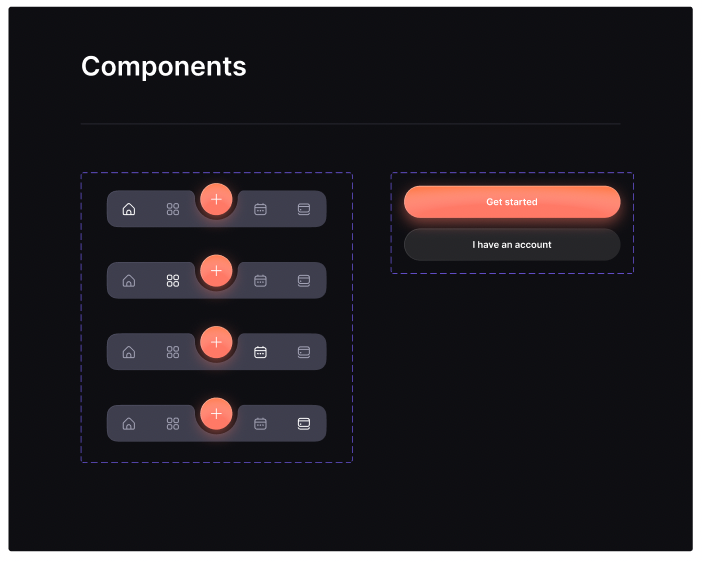
Task: Click highlighted calendar icon in third nav bar
Action: (x=260, y=352)
